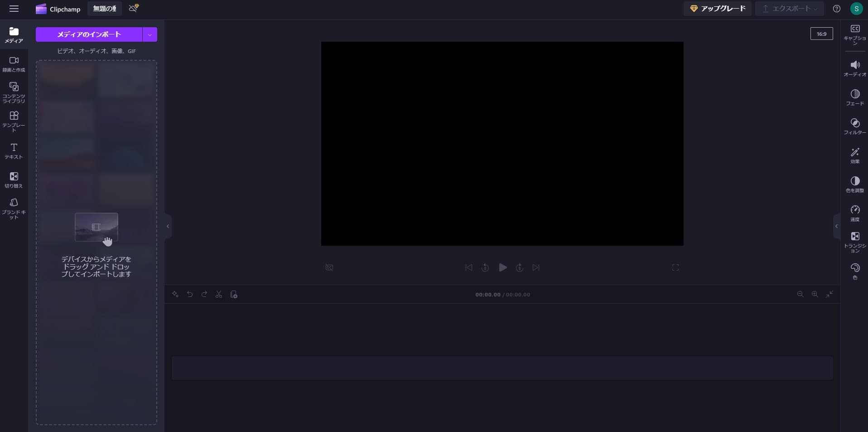Image resolution: width=868 pixels, height=432 pixels.
Task: Rewind five seconds
Action: 485,267
